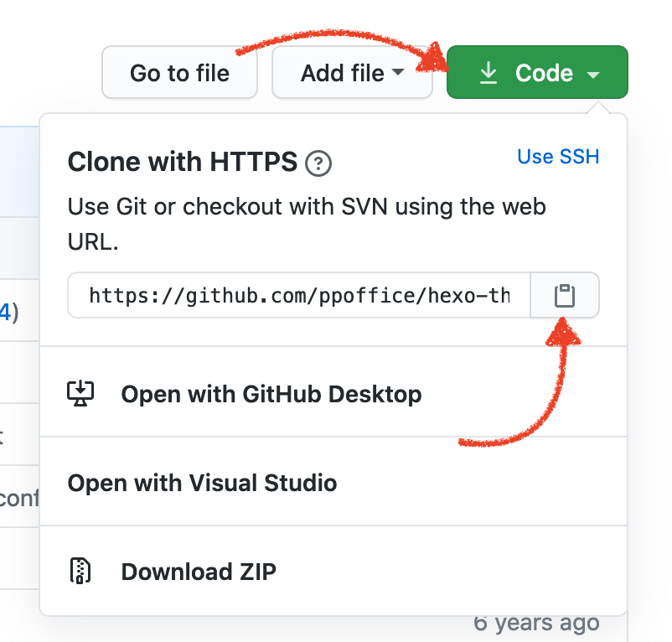Collapse the Code dropdown using its caret
672x642 pixels.
[x=593, y=75]
